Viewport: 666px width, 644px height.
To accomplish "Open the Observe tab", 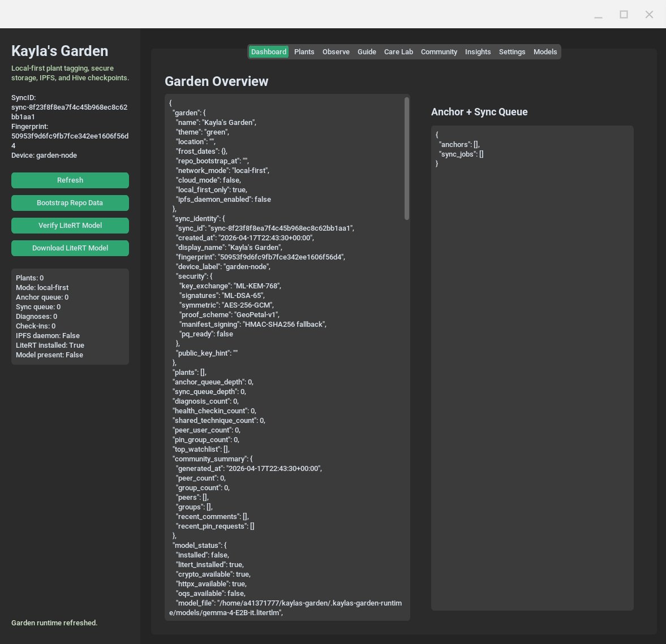I will point(336,52).
